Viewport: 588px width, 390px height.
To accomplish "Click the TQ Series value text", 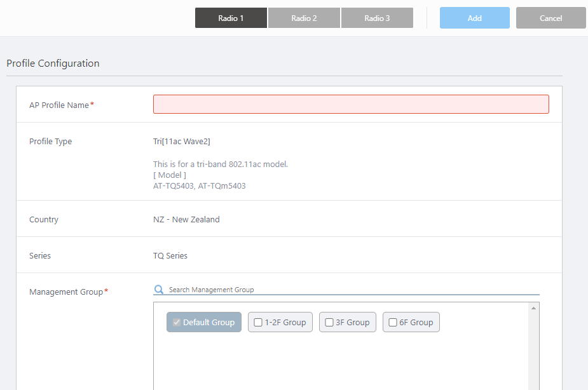I will pos(170,256).
